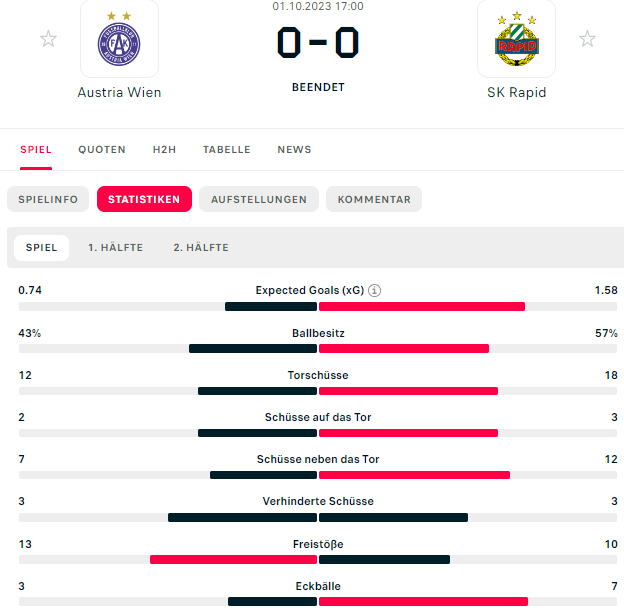Select the STATISTIKEN button

(x=144, y=199)
